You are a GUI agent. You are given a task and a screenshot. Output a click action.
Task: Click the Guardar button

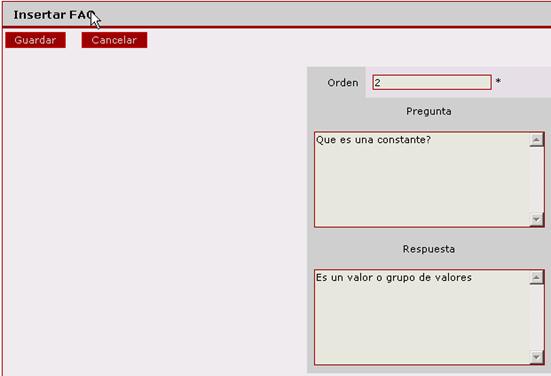pos(35,40)
